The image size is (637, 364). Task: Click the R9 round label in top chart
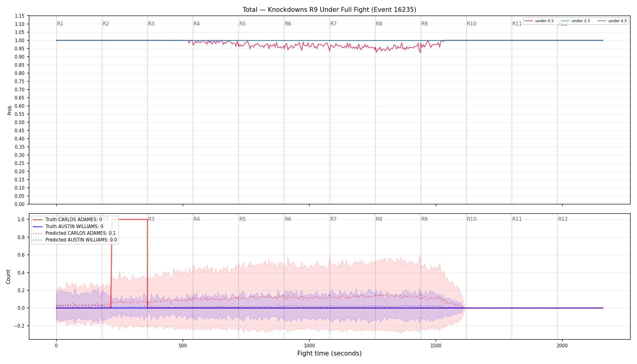(424, 24)
